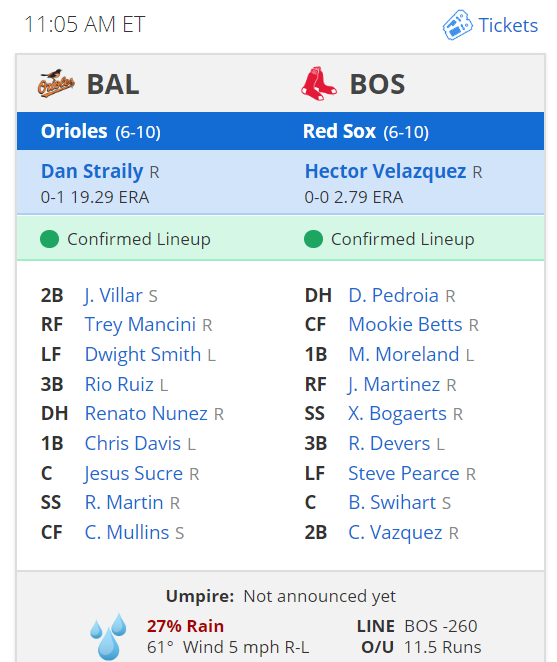Click the Orioles team logo

[x=56, y=84]
